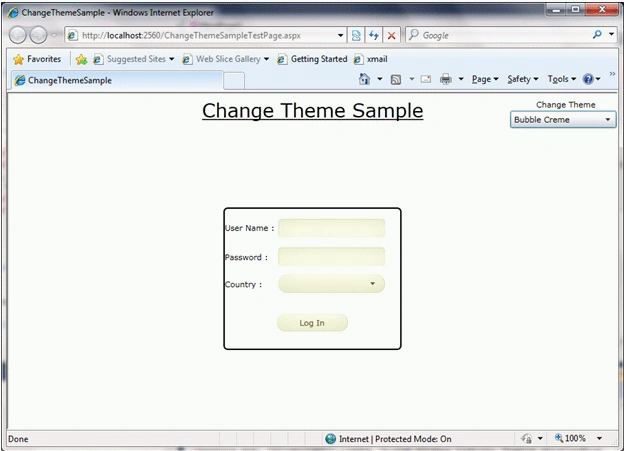
Task: Maximize the Internet Explorer window
Action: click(575, 10)
